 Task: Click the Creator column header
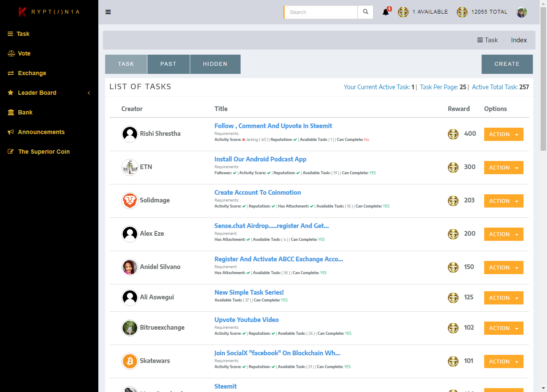(x=132, y=109)
